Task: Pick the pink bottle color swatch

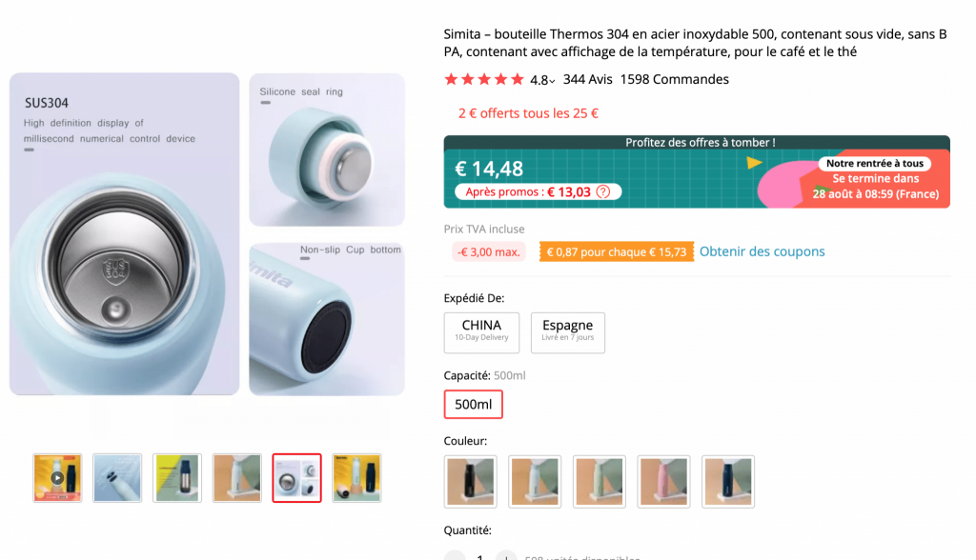Action: [x=663, y=481]
